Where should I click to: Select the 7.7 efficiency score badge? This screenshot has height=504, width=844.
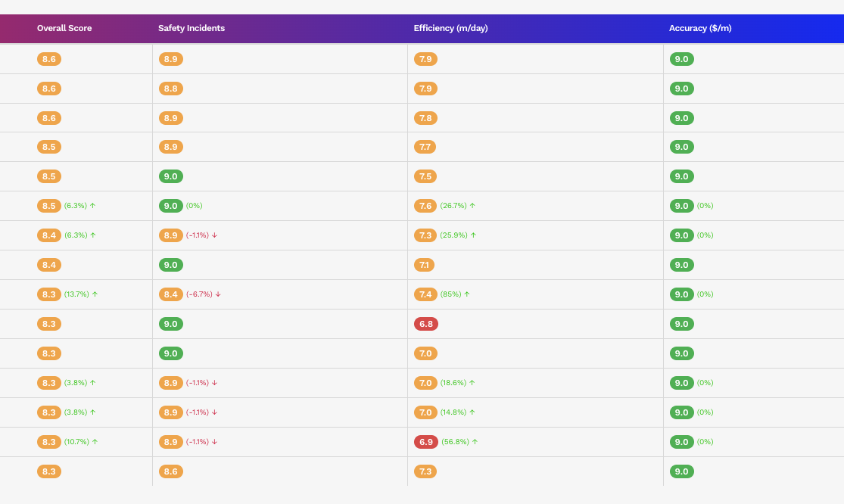425,147
